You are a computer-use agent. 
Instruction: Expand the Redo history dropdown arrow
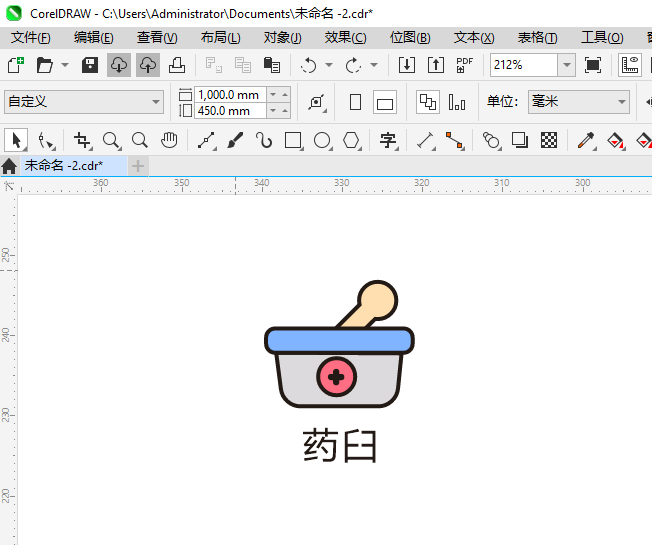374,65
